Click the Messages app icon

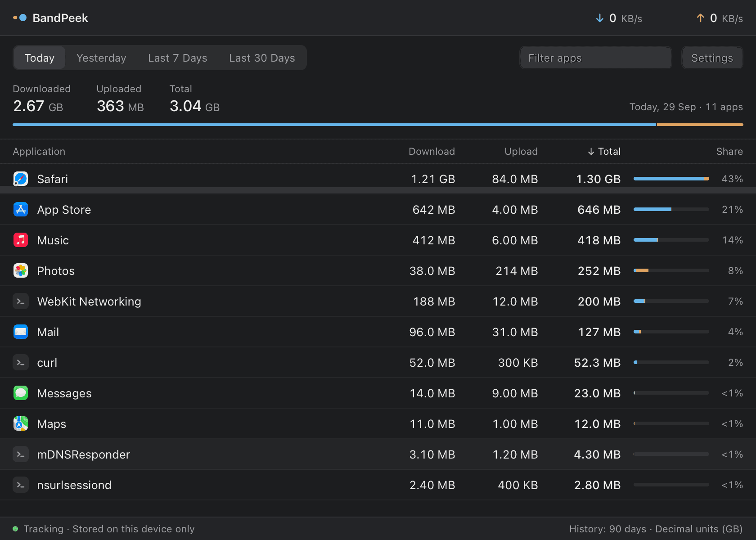[x=21, y=393]
